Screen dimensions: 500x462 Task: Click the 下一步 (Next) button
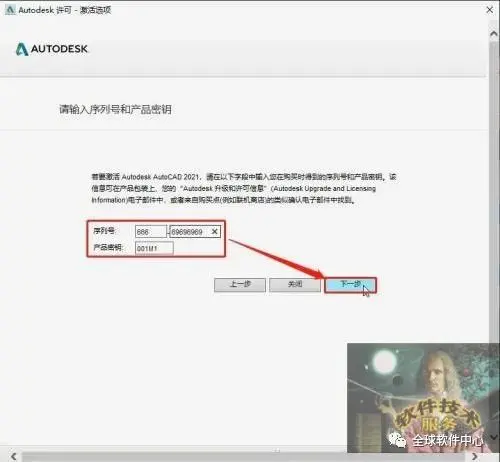(x=351, y=285)
